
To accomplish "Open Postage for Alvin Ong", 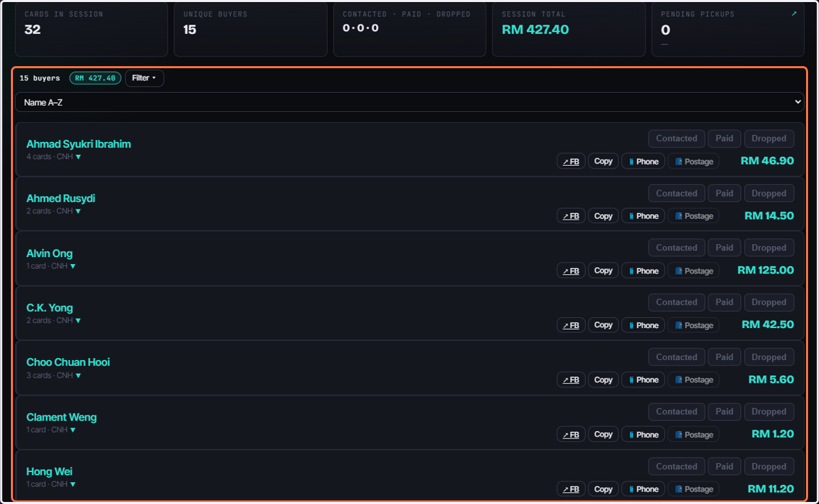I will pos(693,271).
